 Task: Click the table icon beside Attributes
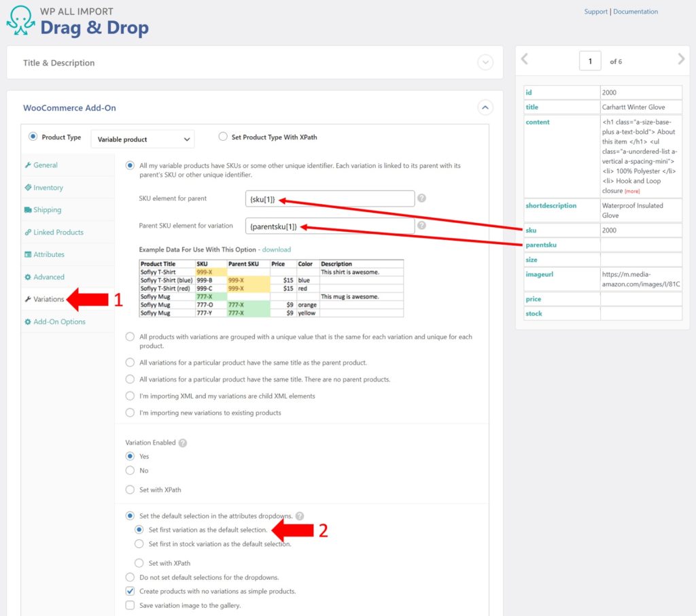tap(28, 254)
